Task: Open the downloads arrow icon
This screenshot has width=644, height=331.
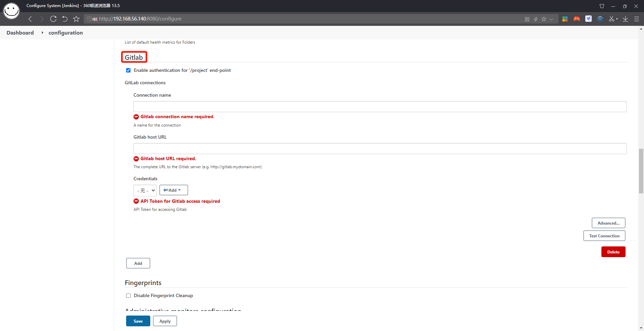Action: tap(625, 19)
